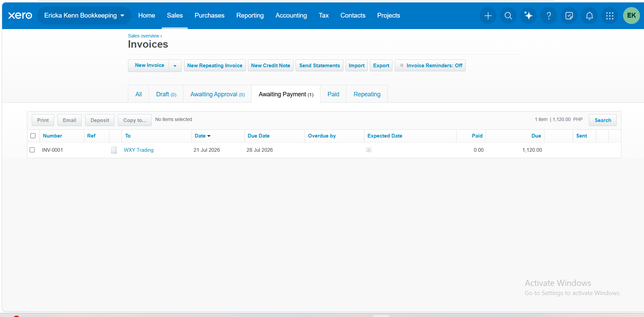This screenshot has width=644, height=317.
Task: Expand the Ericka Kenn Bookkeeping organisation dropdown
Action: pyautogui.click(x=84, y=16)
